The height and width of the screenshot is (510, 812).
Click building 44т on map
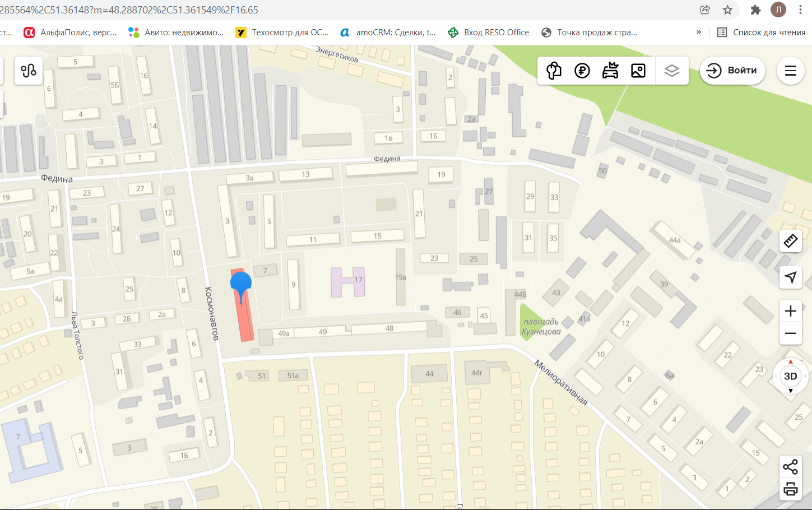(477, 372)
